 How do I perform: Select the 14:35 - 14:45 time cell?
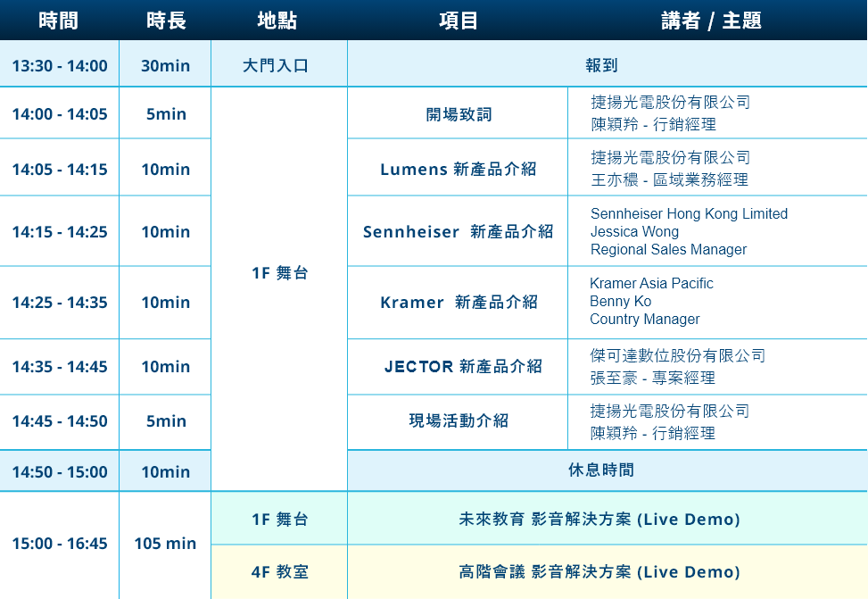coord(60,366)
